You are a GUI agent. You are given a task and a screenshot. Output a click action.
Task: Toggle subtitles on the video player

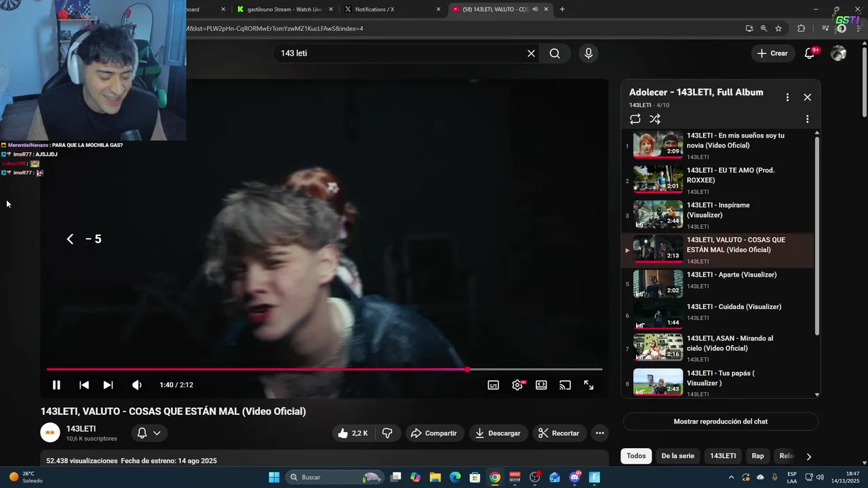[x=494, y=385]
